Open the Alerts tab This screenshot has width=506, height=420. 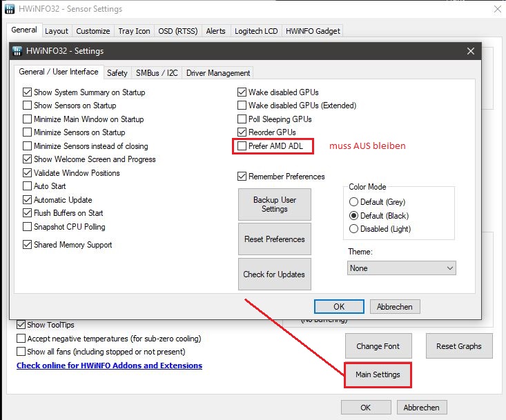click(215, 31)
